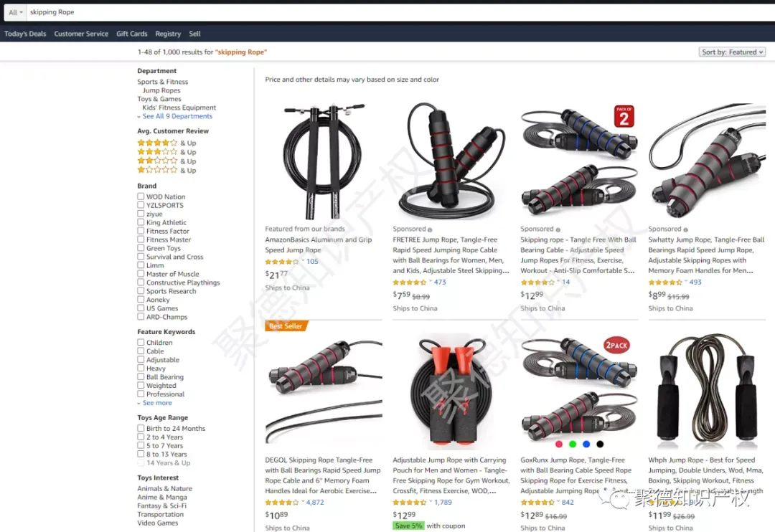Open Today's Deals in the nav bar
This screenshot has height=532, width=775.
coord(25,34)
